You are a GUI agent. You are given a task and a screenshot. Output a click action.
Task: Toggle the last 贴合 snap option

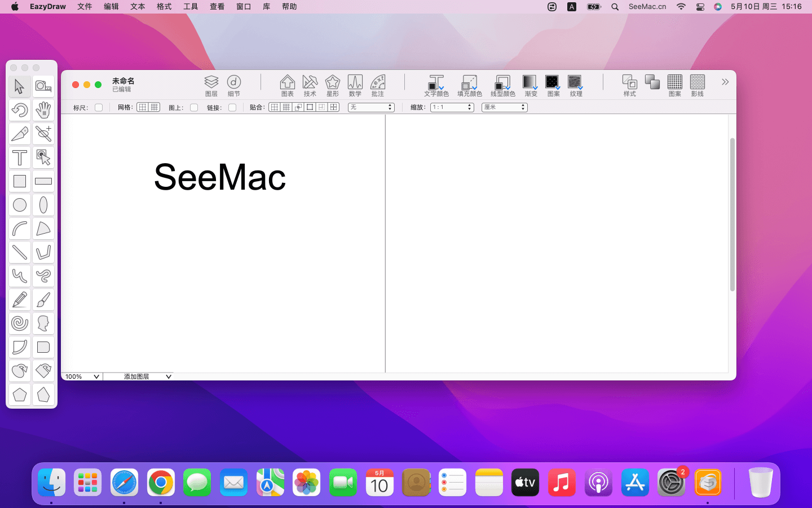[334, 107]
